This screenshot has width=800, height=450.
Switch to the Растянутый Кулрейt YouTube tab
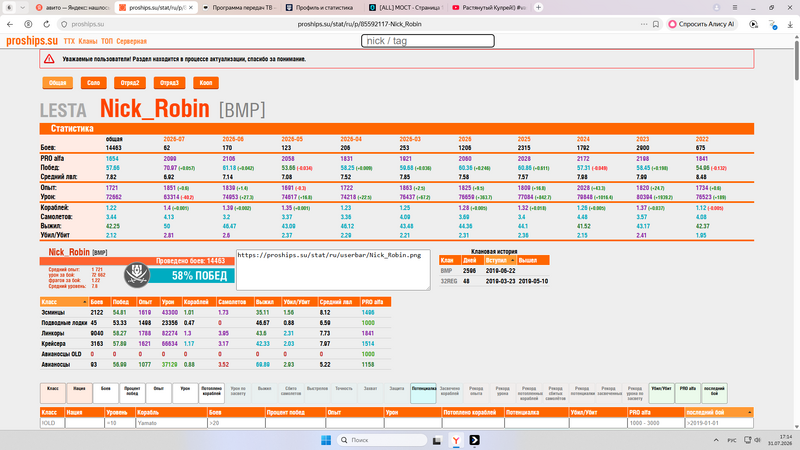[489, 8]
